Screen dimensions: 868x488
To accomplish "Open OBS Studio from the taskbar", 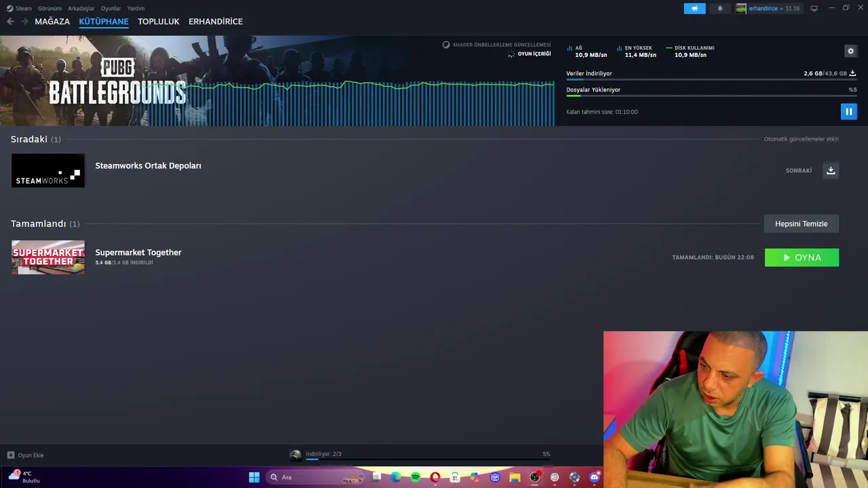I will 535,477.
